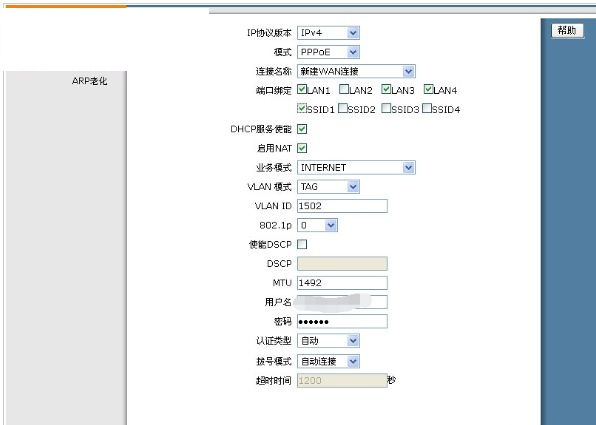The height and width of the screenshot is (425, 596).
Task: Open the 业务模式 INTERNET dropdown
Action: [356, 167]
